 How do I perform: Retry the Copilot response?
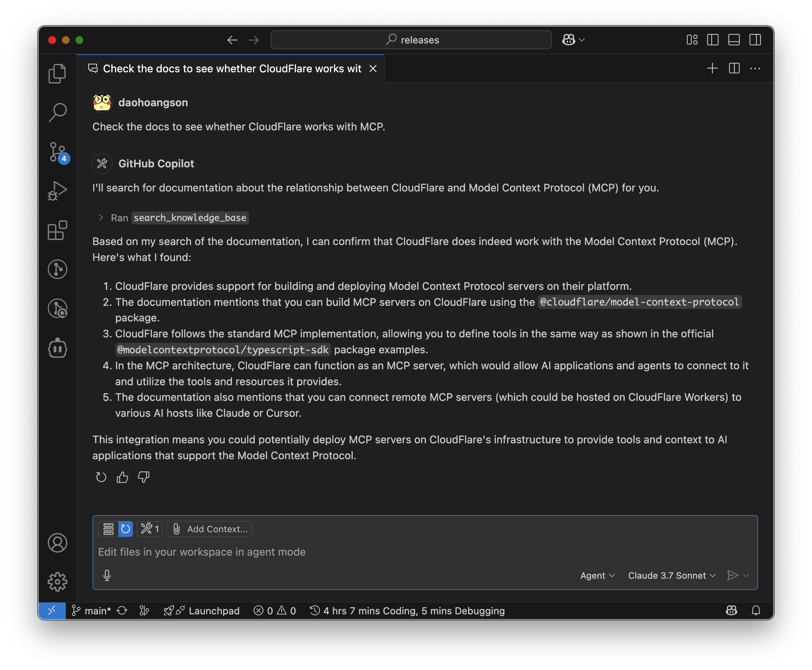pos(101,478)
